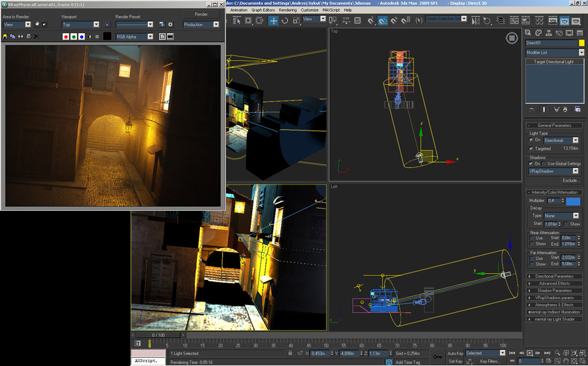Change the VRayShadow shadow type dropdown
588x366 pixels.
(x=575, y=171)
